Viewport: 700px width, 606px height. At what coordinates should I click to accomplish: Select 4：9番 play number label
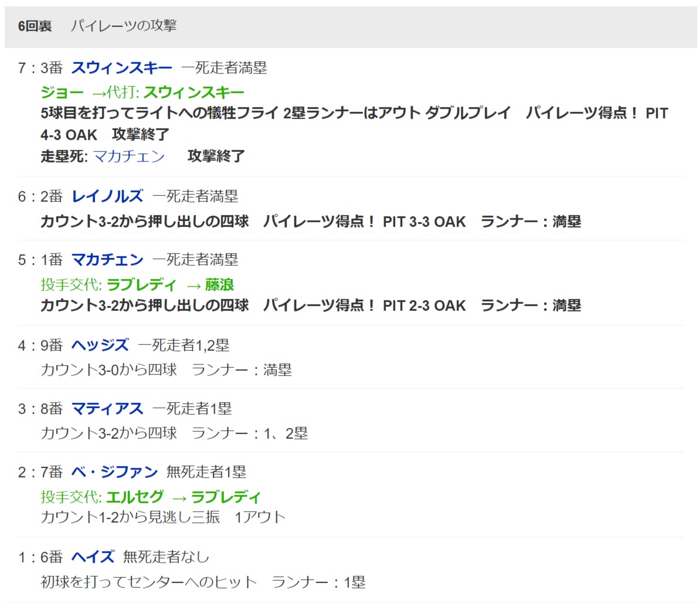[40, 345]
